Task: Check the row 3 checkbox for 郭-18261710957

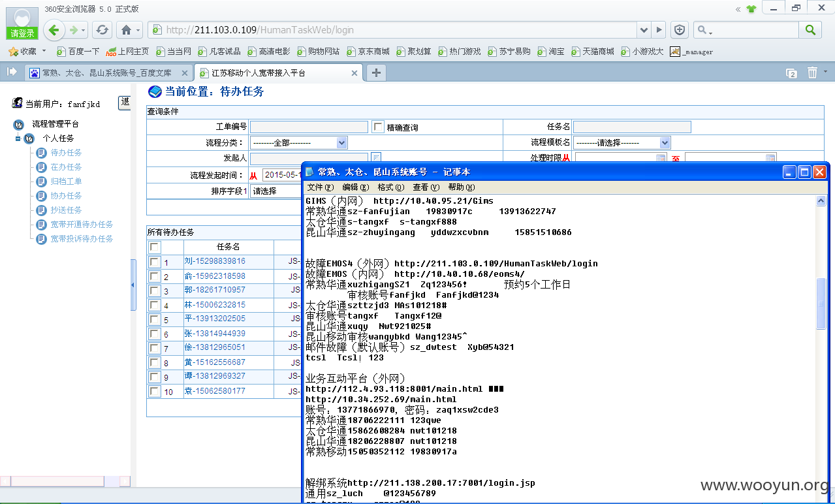Action: (155, 291)
